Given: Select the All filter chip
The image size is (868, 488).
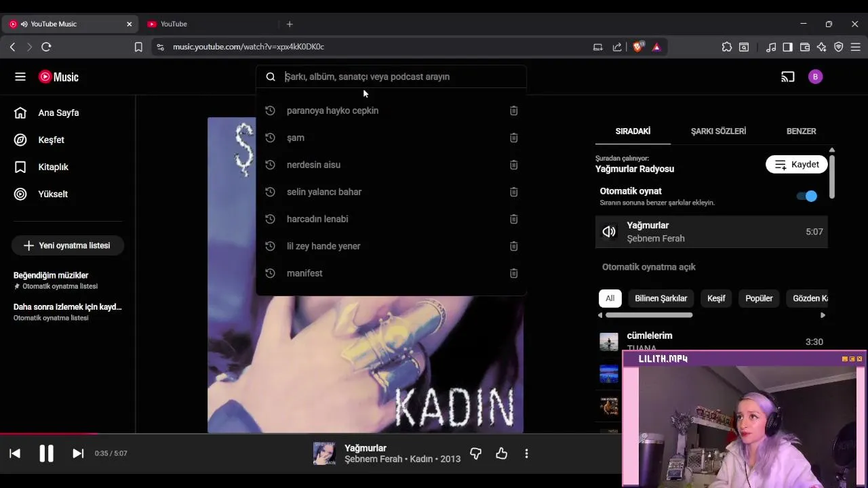Looking at the screenshot, I should click(610, 298).
